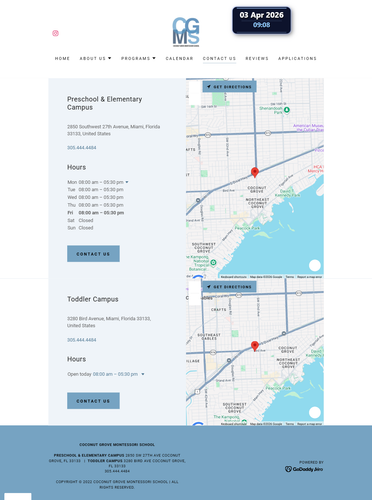
Task: Click the footer phone number 305.444.4484
Action: pyautogui.click(x=117, y=471)
